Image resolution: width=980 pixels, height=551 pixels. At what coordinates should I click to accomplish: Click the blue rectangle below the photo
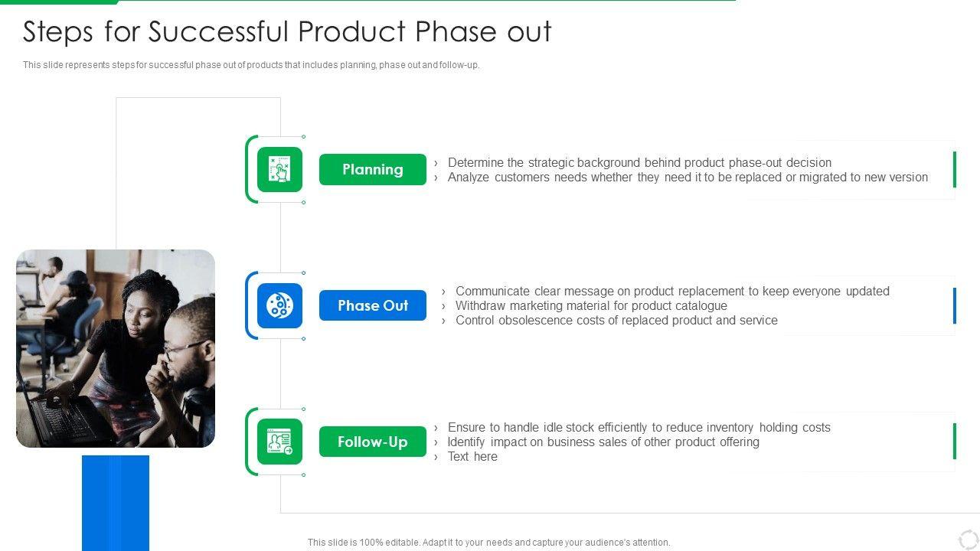[116, 502]
